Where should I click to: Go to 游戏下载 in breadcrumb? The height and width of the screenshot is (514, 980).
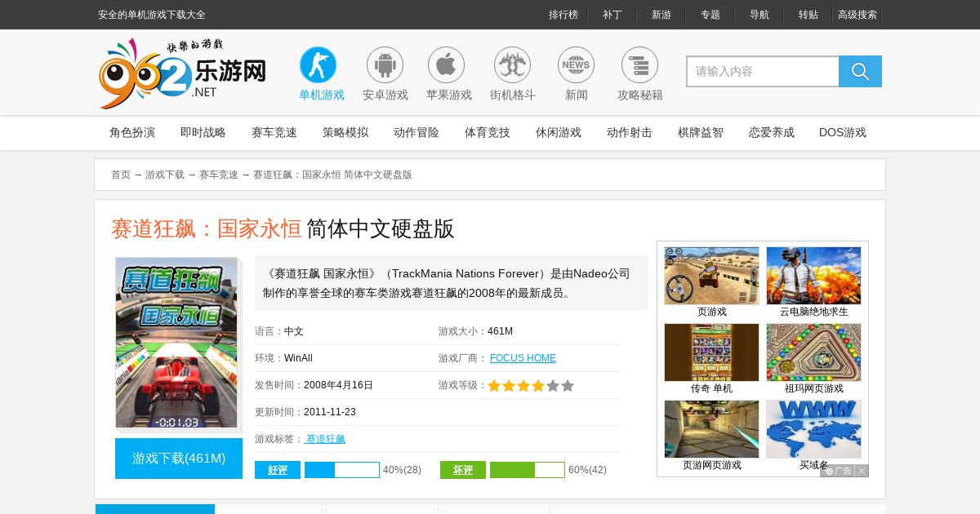click(165, 175)
